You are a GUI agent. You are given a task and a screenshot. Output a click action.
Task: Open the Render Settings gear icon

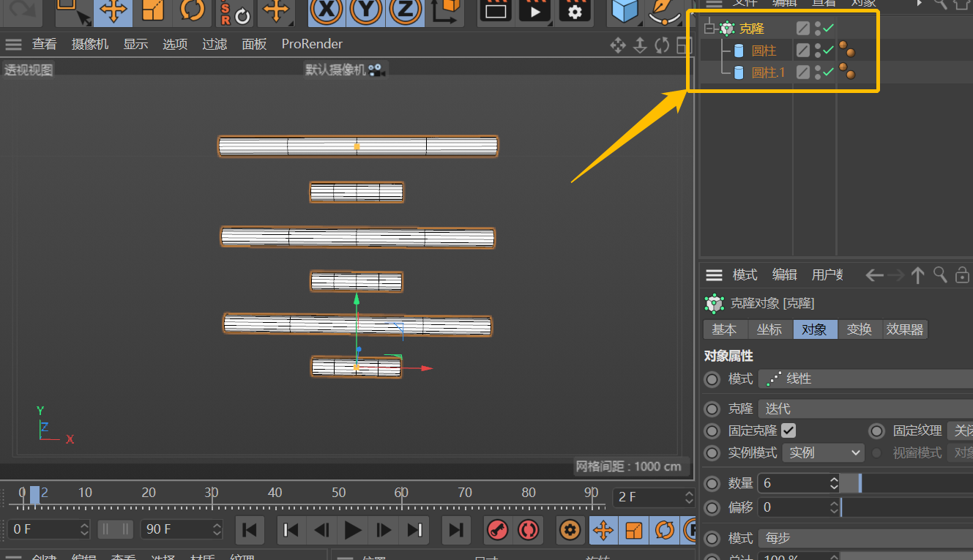tap(575, 11)
